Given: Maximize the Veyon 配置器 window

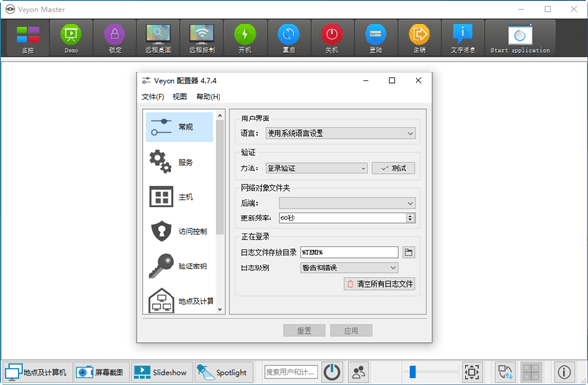Looking at the screenshot, I should [392, 80].
